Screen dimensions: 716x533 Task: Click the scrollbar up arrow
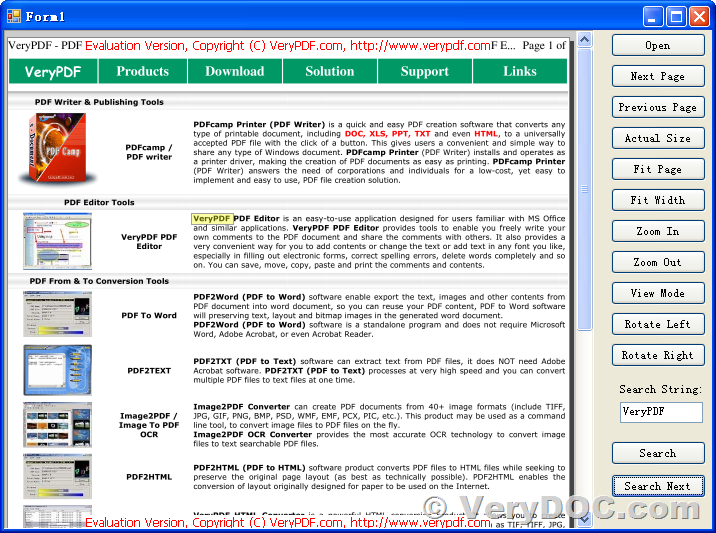coord(584,40)
